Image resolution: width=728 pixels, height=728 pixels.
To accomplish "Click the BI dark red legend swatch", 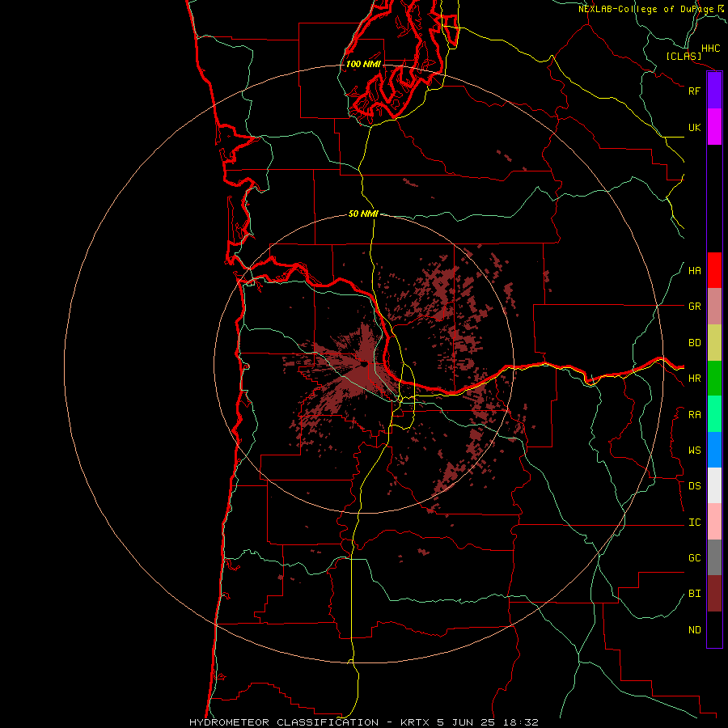I will click(x=714, y=594).
